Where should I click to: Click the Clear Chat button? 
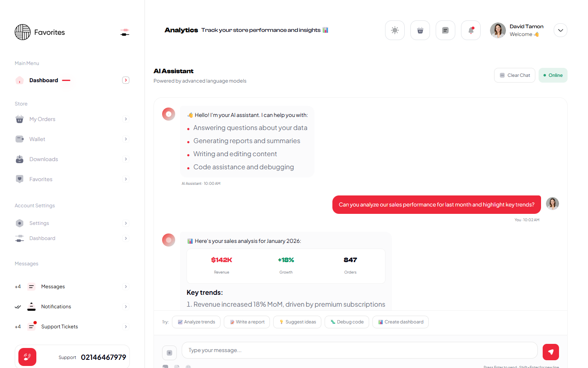click(514, 75)
